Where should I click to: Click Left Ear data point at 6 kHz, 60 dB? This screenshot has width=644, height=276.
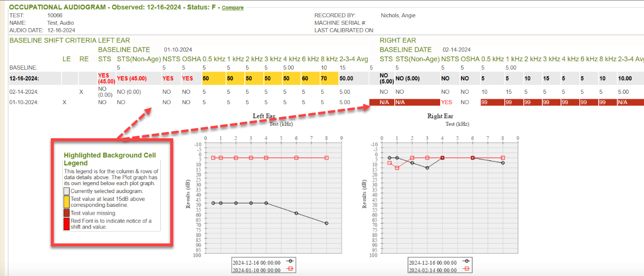pos(297,213)
